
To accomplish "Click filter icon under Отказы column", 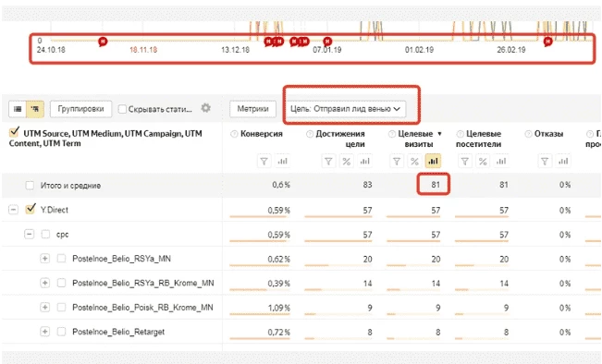I will 545,161.
